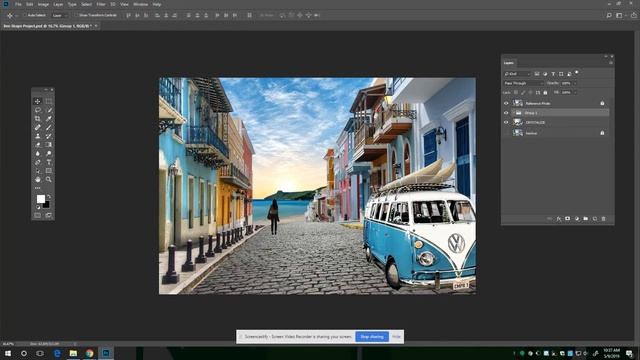Screen dimensions: 640x360
Task: Click the background color black swatch
Action: (47, 204)
